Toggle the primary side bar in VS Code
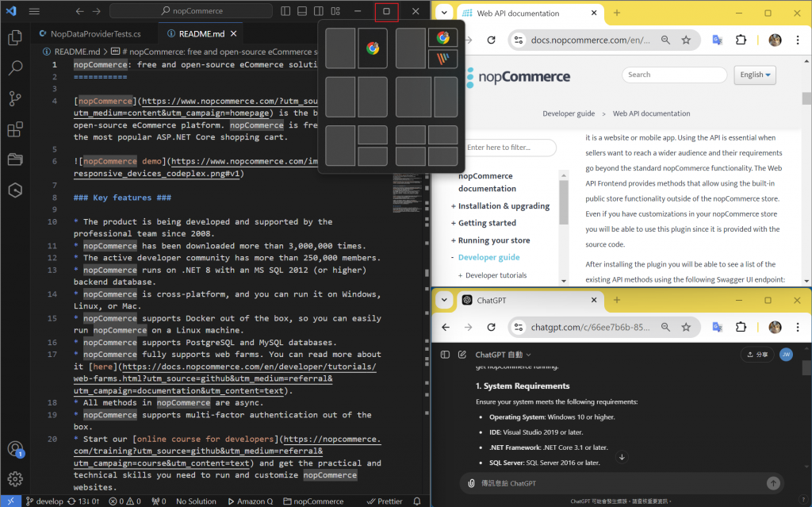Screen dimensions: 812x507 coord(285,11)
